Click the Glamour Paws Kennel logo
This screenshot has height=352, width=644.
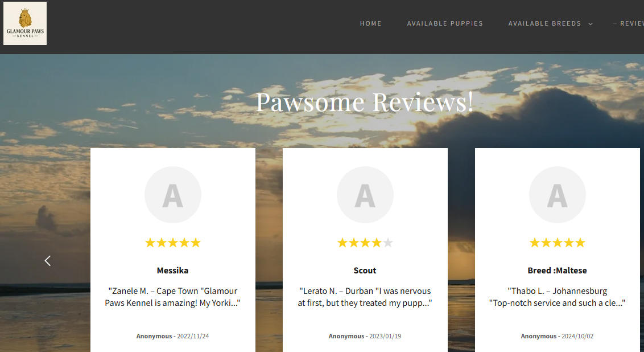pos(25,23)
